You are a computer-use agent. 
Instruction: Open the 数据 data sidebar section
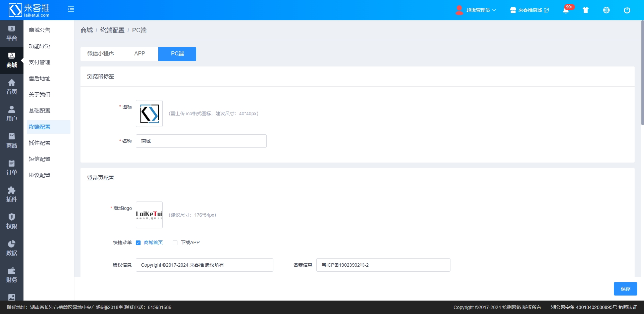[x=12, y=248]
